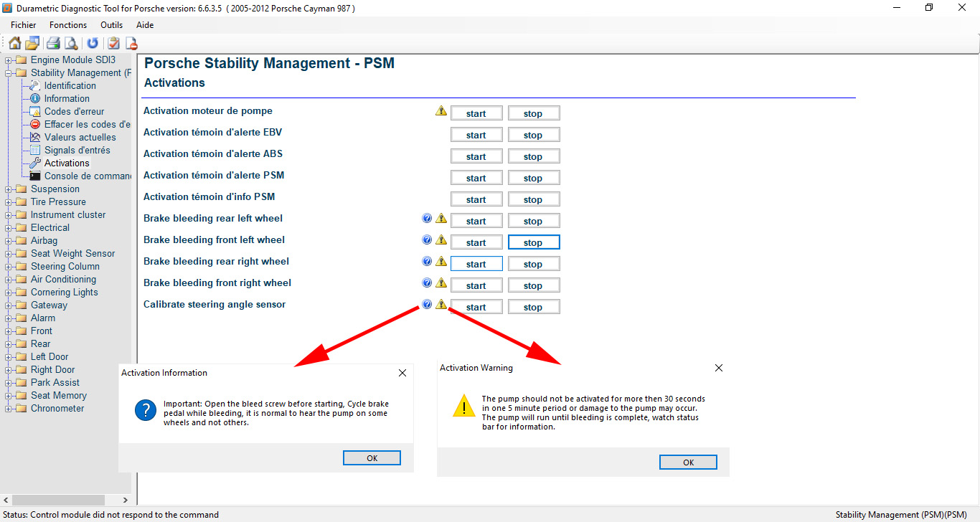Stop Brake bleeding front left wheel
The image size is (980, 522).
[x=534, y=242]
